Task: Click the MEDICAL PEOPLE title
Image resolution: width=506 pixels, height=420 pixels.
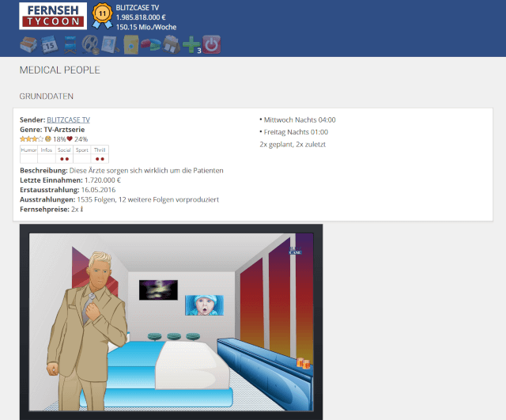Action: pos(60,70)
